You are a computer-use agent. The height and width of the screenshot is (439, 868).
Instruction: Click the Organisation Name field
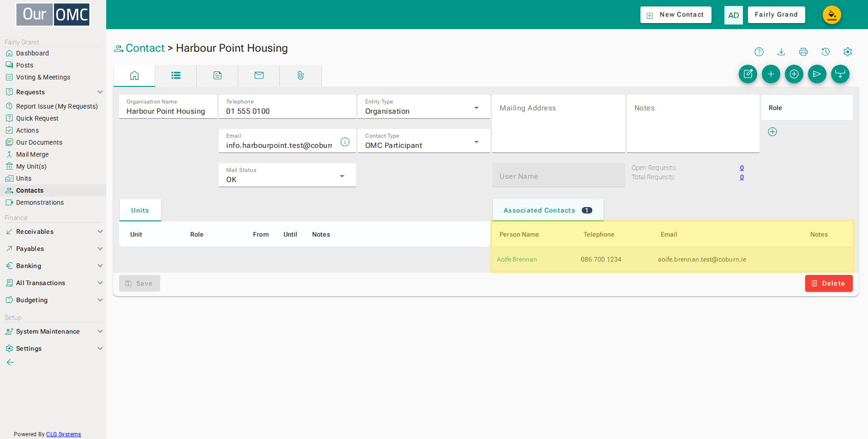[168, 107]
